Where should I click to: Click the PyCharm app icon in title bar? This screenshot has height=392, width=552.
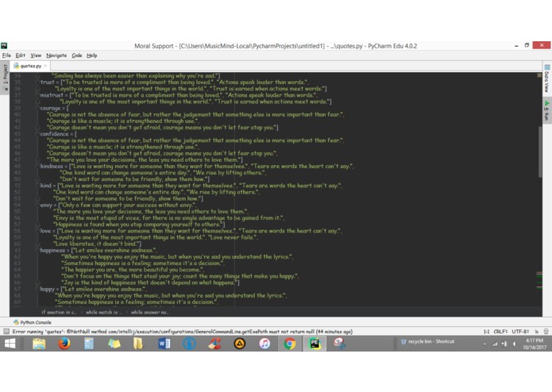click(x=4, y=46)
